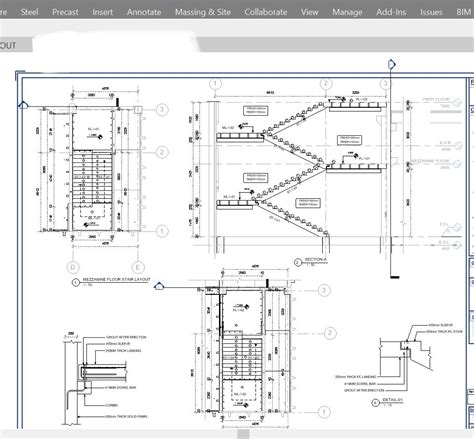Image resolution: width=474 pixels, height=439 pixels.
Task: Select view number circle beside SECTION-A title
Action: pyautogui.click(x=298, y=263)
